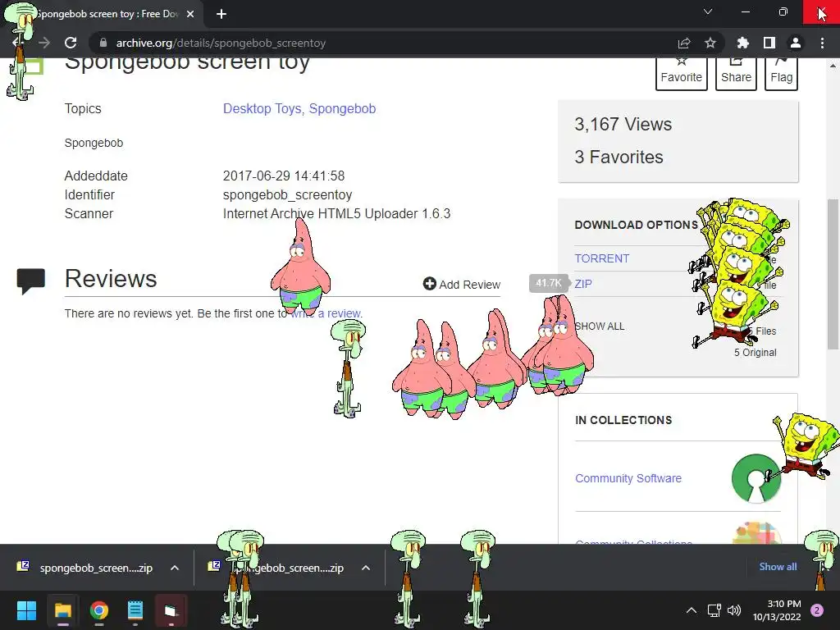Image resolution: width=840 pixels, height=630 pixels.
Task: Download the ZIP option
Action: pos(583,284)
